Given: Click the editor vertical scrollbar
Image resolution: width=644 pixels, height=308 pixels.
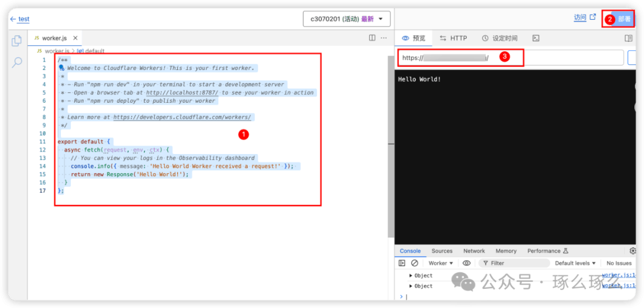Looking at the screenshot, I should coord(391,101).
